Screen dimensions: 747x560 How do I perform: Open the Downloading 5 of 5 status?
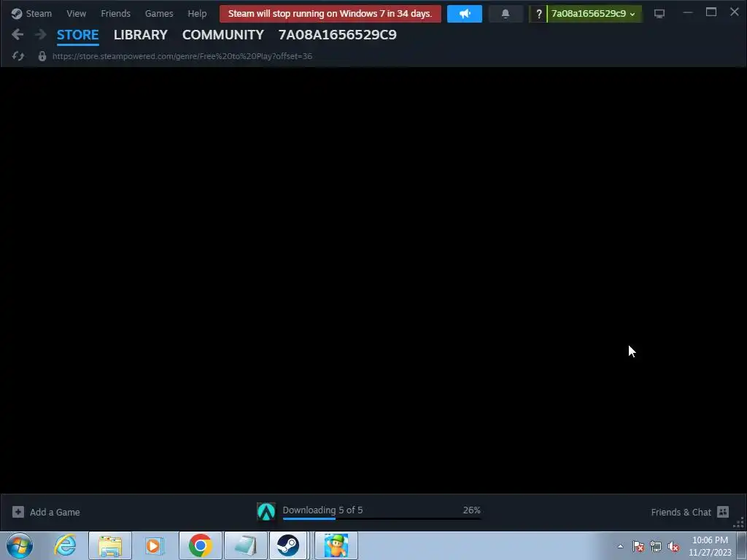(322, 510)
